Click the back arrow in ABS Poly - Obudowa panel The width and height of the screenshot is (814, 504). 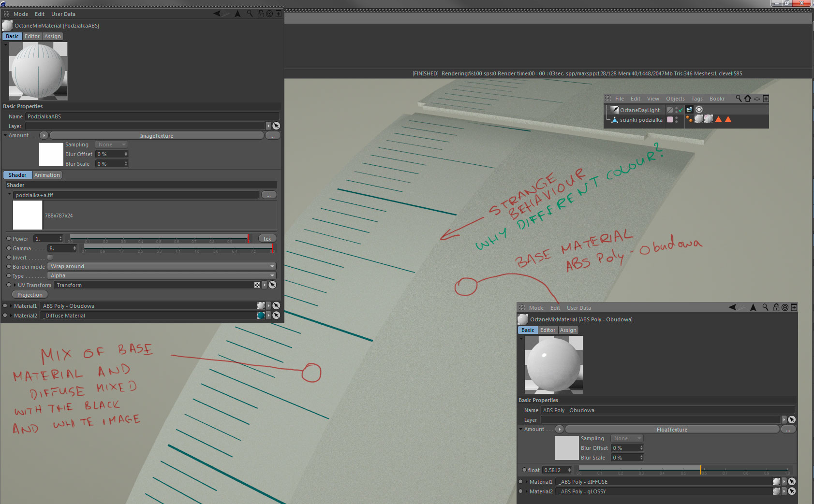coord(733,307)
